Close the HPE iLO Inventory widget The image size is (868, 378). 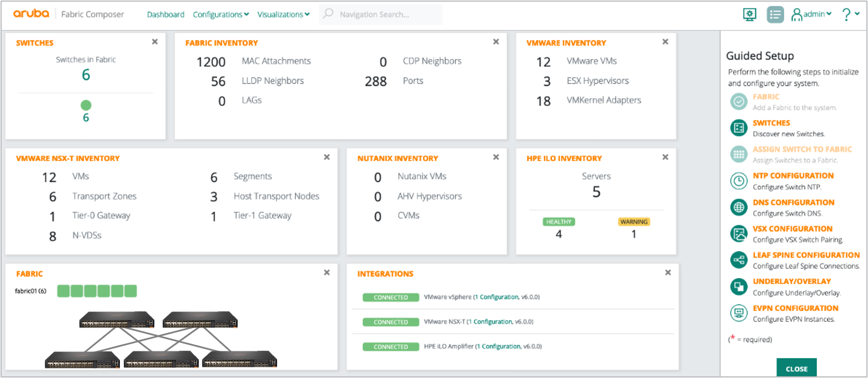click(665, 157)
